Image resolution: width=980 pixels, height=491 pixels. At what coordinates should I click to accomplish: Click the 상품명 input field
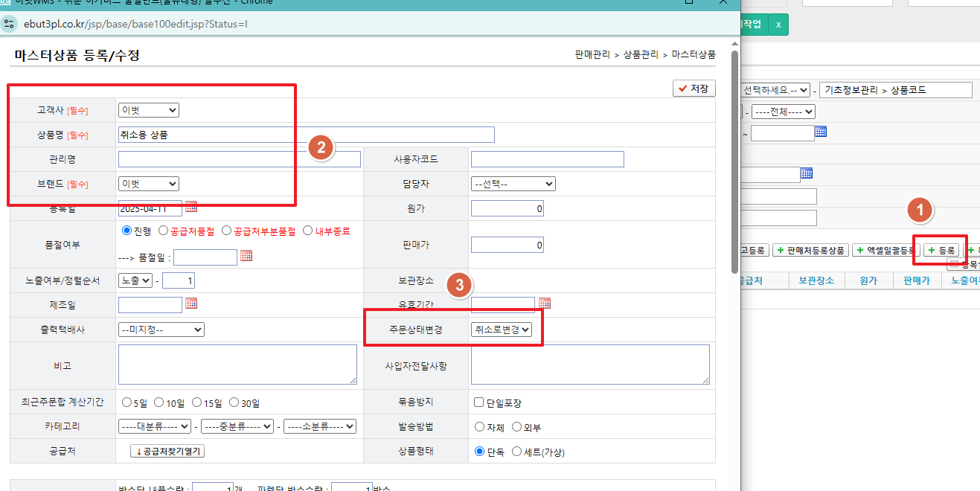tap(307, 135)
